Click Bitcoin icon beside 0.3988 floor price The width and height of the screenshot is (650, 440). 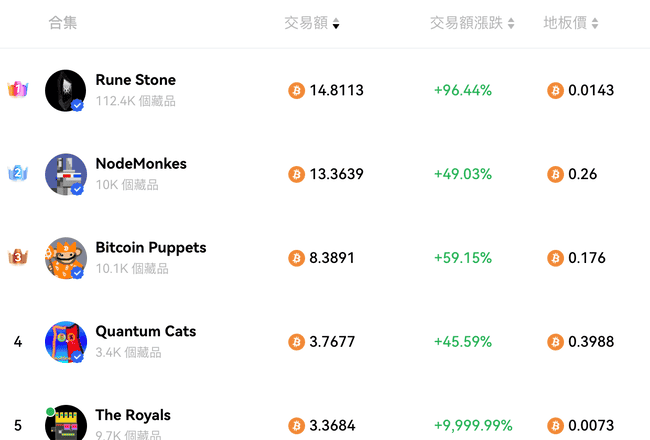pyautogui.click(x=555, y=342)
